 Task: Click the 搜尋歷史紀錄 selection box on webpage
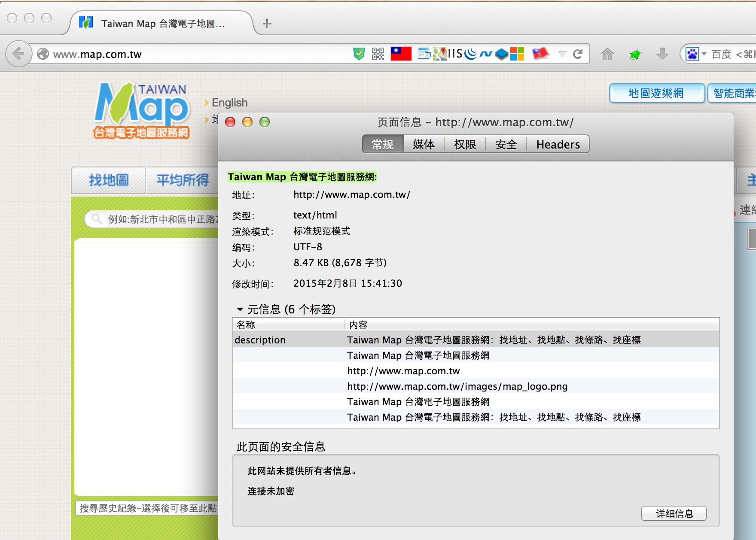pos(146,508)
